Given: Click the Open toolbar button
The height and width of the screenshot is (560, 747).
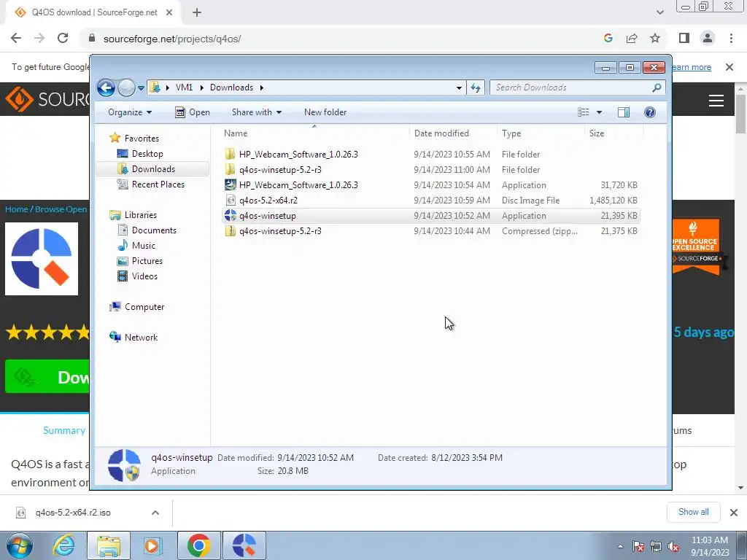Looking at the screenshot, I should coord(193,112).
